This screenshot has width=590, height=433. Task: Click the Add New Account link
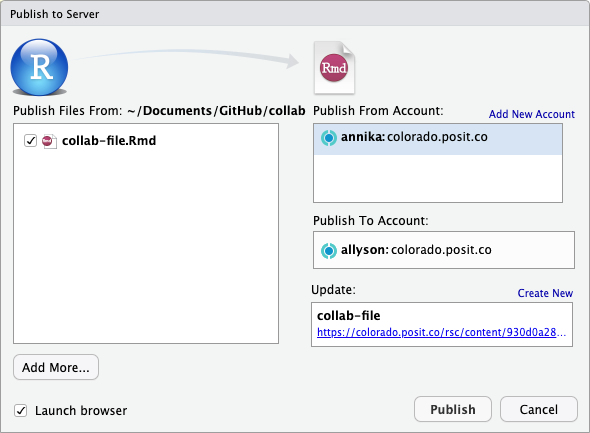coord(532,114)
